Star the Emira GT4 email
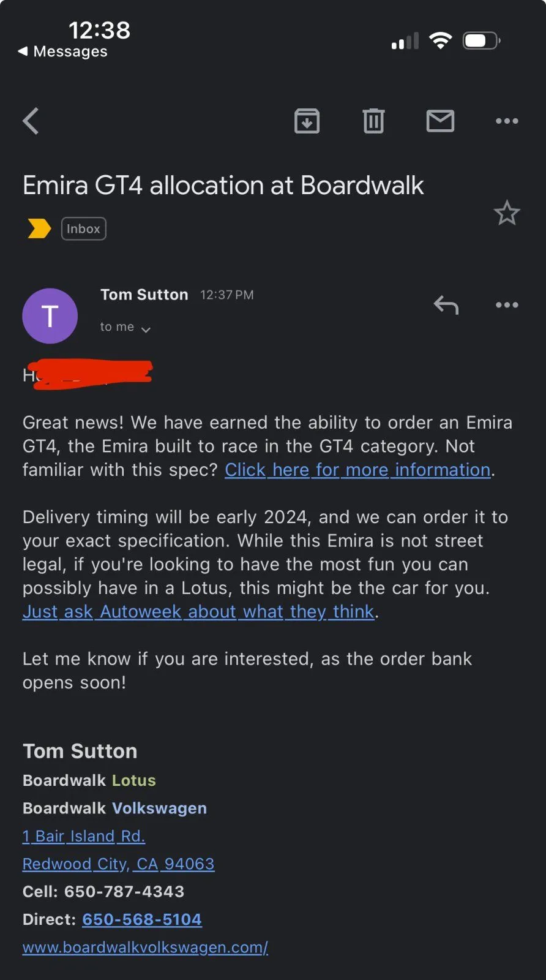The image size is (546, 980). 507,213
